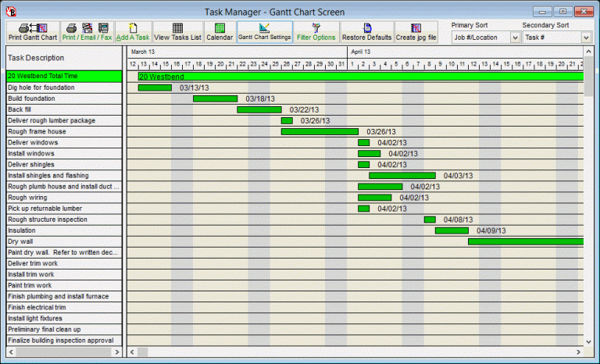
Task: Click the task list's horizontal scroll left arrow
Action: pos(11,352)
